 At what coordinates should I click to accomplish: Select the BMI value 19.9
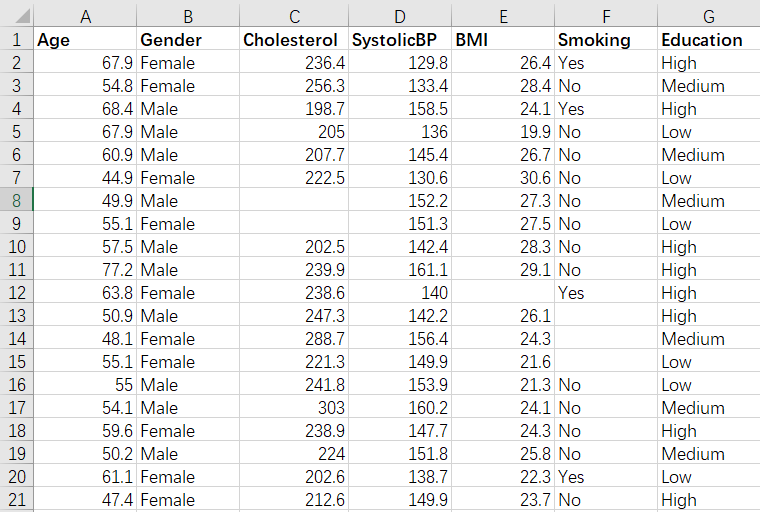click(x=502, y=132)
